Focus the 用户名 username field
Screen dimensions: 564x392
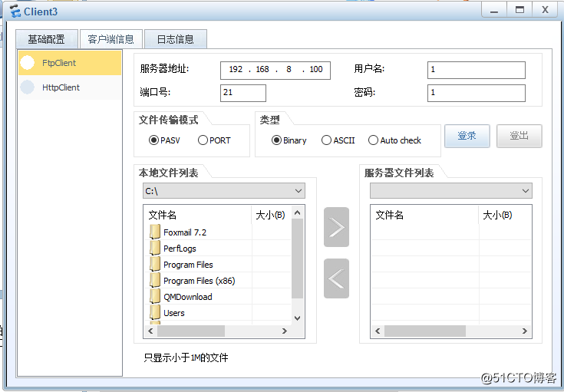click(477, 70)
